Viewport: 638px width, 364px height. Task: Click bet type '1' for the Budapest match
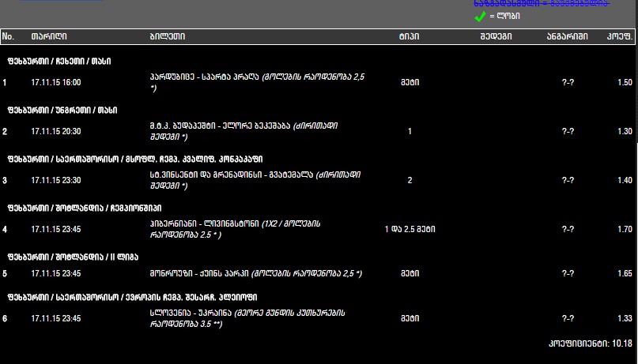pos(410,131)
